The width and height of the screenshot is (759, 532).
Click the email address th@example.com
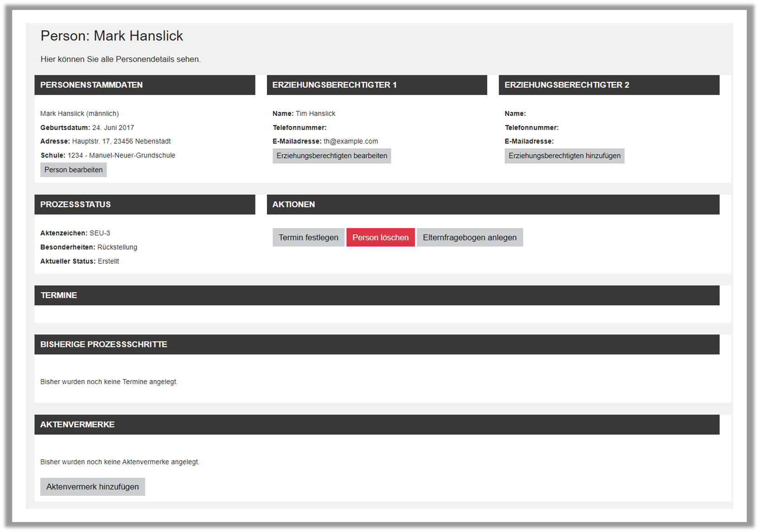point(351,142)
